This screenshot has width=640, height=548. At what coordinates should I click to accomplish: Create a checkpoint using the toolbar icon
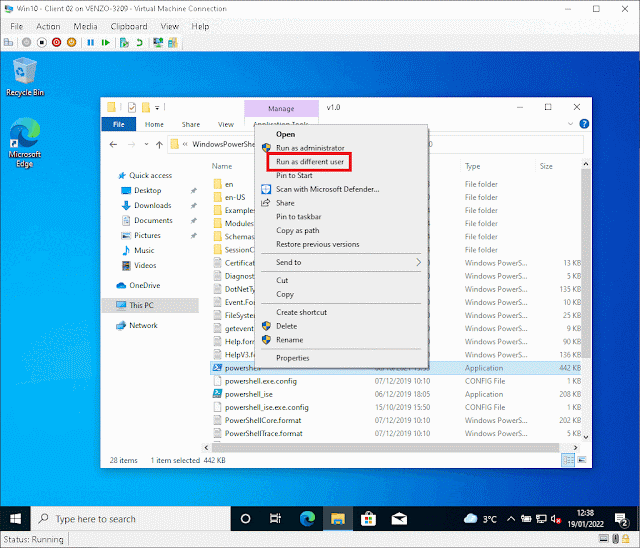pos(124,42)
